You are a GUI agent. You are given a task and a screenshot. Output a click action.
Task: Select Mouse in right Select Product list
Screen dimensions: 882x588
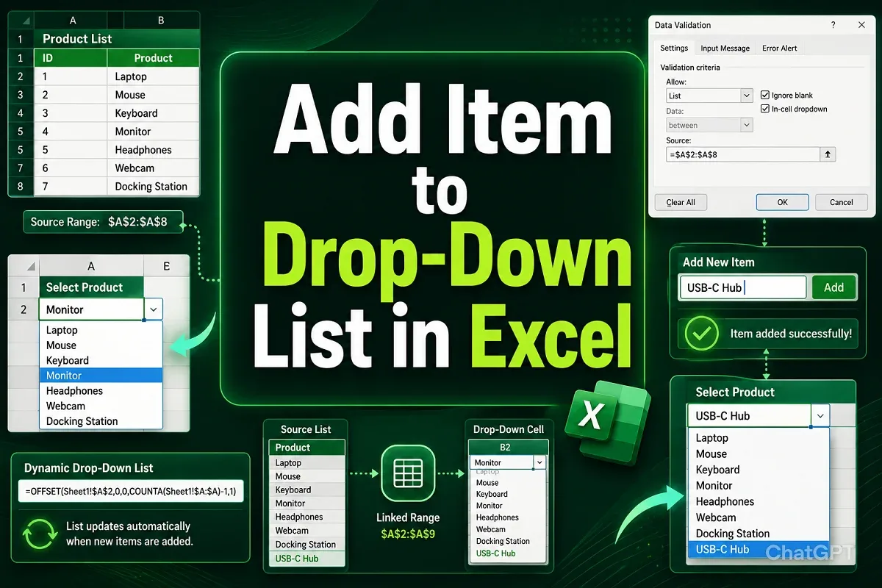coord(759,453)
